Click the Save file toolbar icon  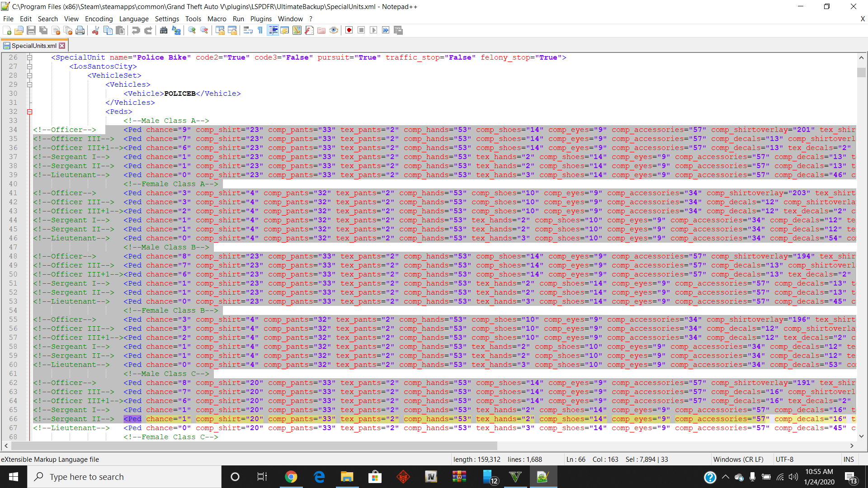(31, 30)
